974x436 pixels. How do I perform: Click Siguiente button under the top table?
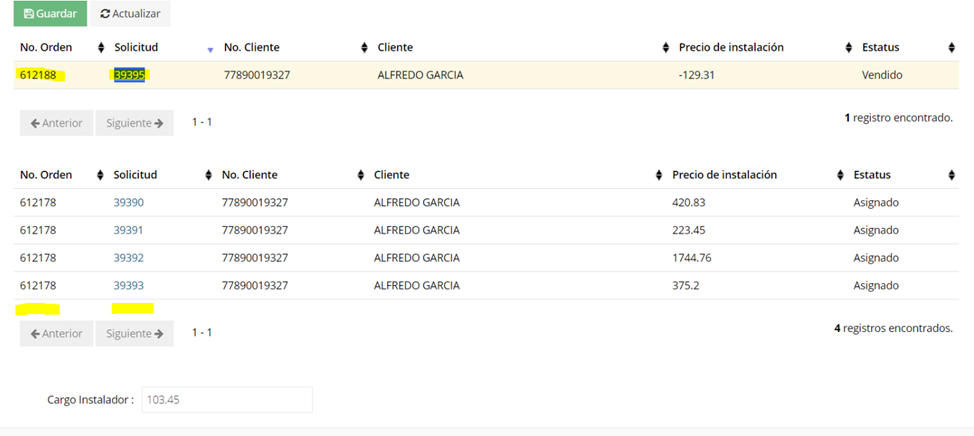pyautogui.click(x=135, y=123)
